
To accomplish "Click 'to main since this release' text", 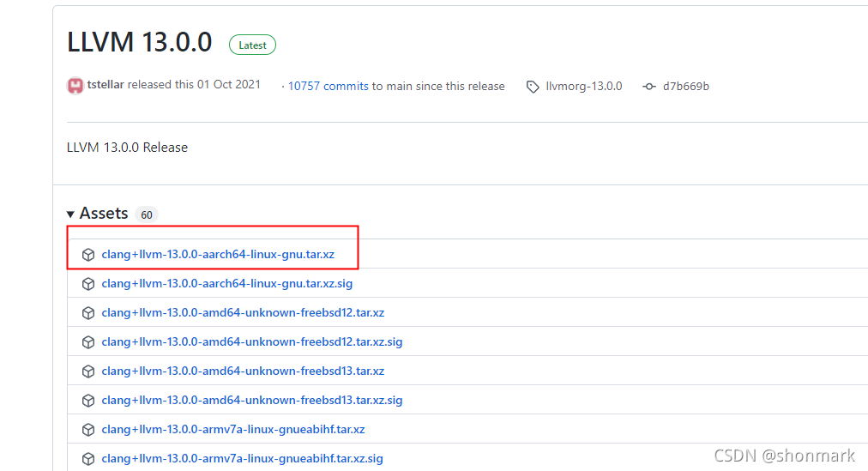I will coord(438,87).
